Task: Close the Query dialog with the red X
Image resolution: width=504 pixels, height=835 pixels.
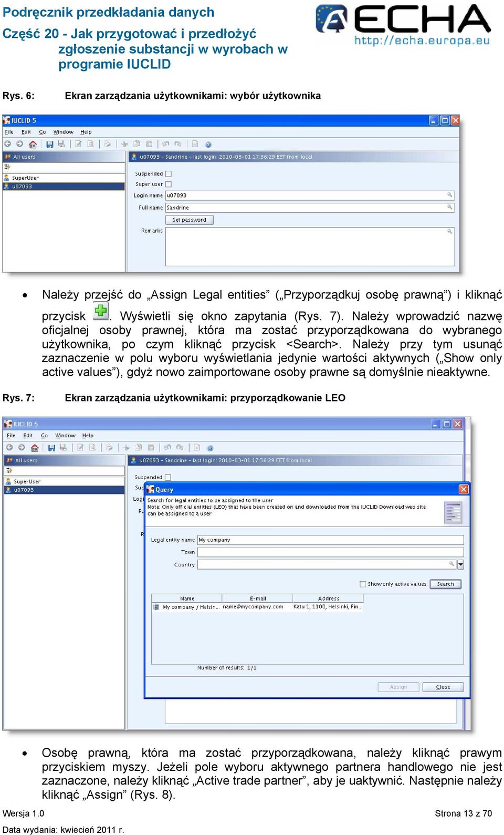Action: tap(463, 489)
